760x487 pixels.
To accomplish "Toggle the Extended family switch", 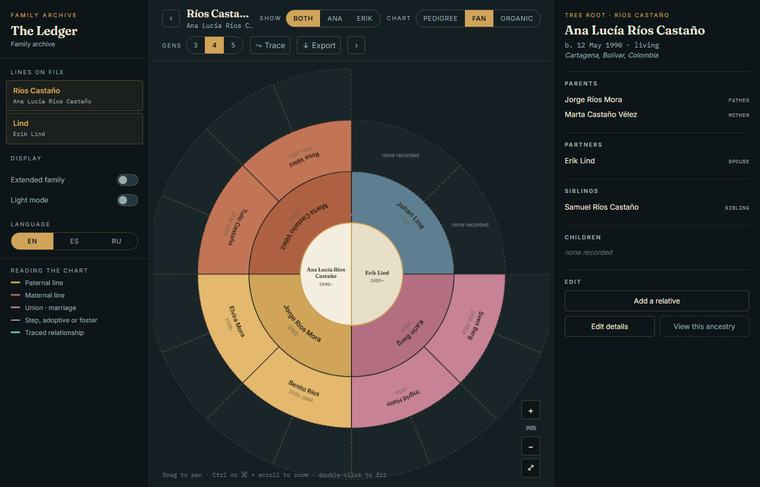I will coord(127,180).
